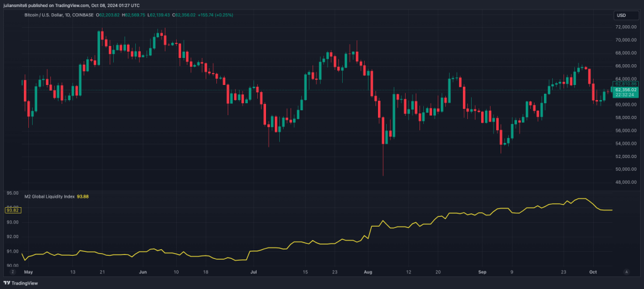This screenshot has height=289, width=644.
Task: Click the Jun label on time axis
Action: 143,272
